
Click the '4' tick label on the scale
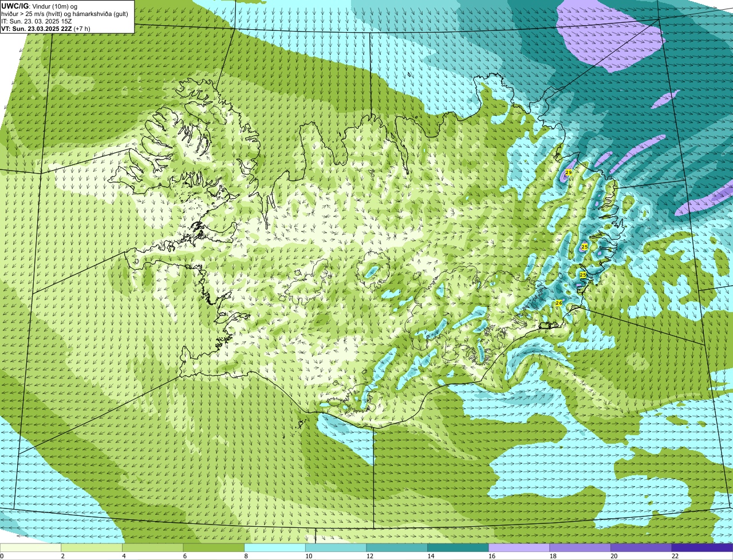(x=124, y=556)
